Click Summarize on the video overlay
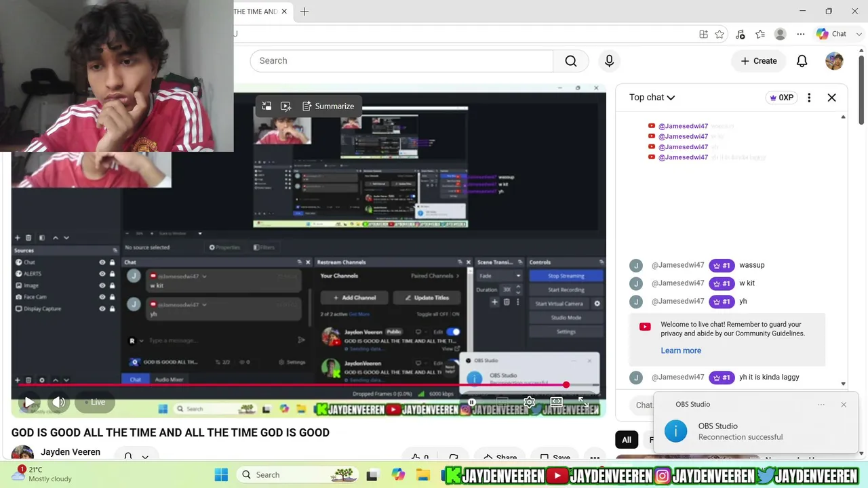This screenshot has width=868, height=488. coord(328,106)
